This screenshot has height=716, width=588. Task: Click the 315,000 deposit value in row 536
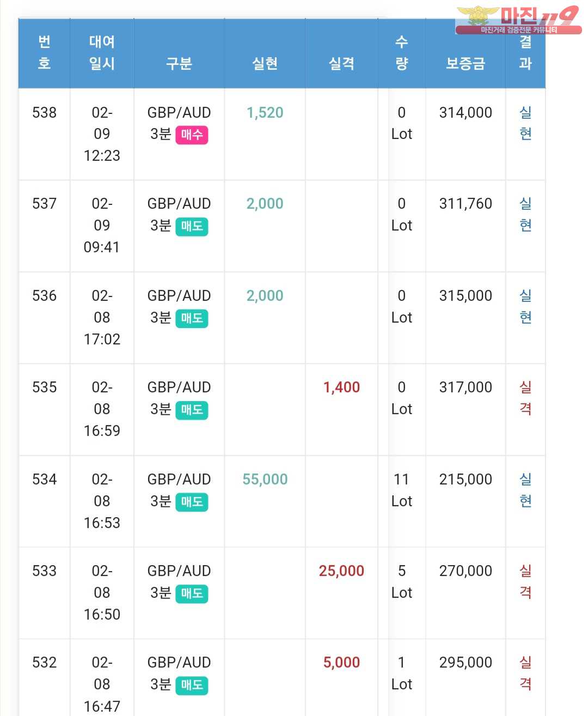click(465, 296)
